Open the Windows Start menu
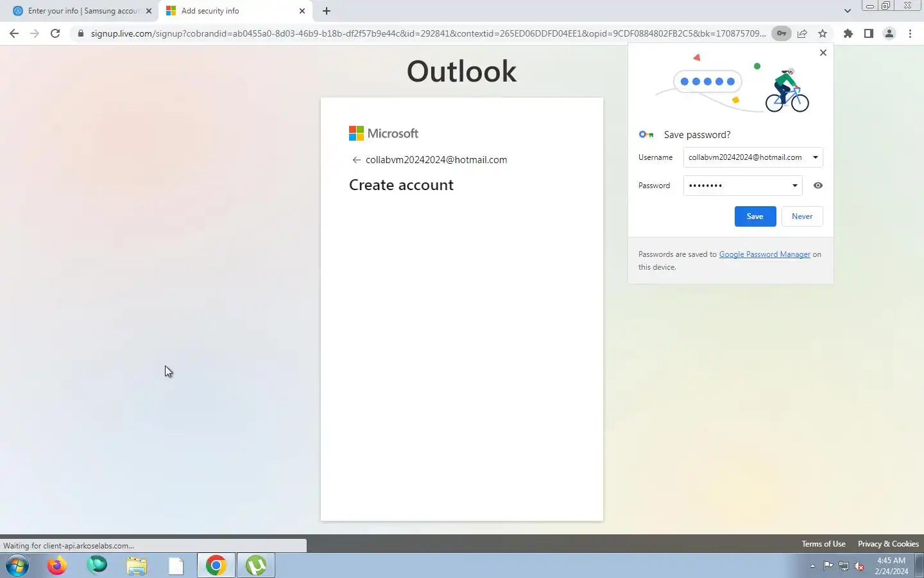This screenshot has height=578, width=924. [x=17, y=566]
